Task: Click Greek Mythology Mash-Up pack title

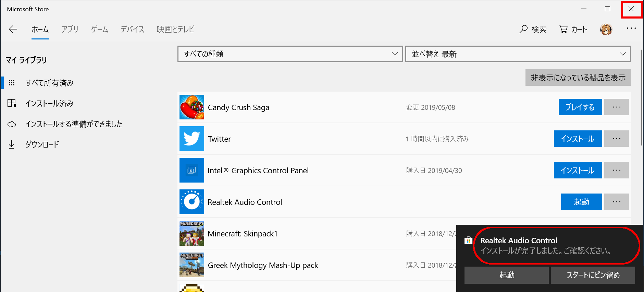Action: pos(263,265)
